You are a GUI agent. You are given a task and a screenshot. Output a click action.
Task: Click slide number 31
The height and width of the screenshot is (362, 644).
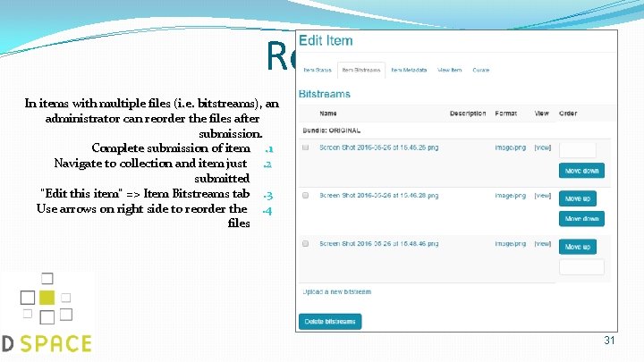[x=609, y=341]
